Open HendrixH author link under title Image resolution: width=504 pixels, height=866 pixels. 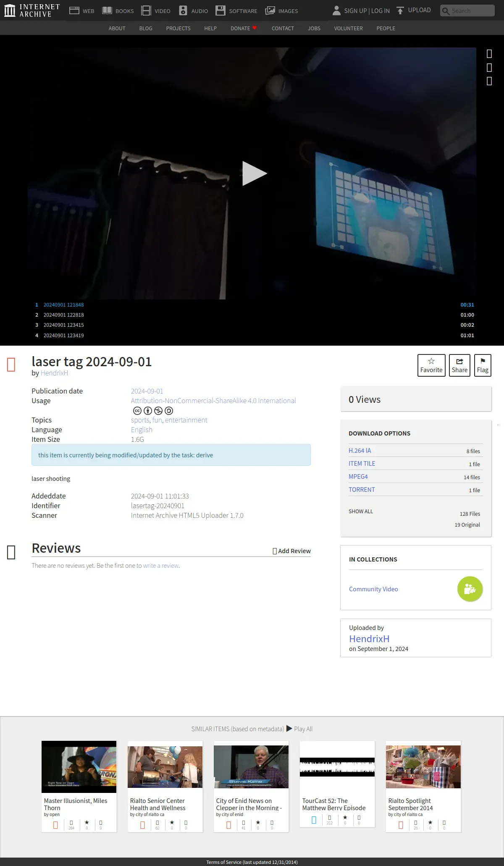click(x=54, y=373)
